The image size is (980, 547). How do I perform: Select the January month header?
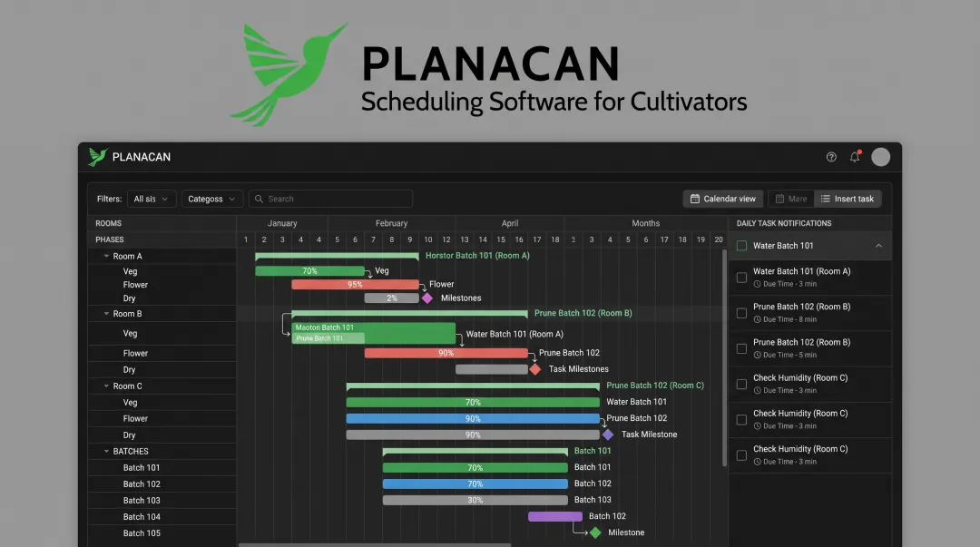point(282,223)
